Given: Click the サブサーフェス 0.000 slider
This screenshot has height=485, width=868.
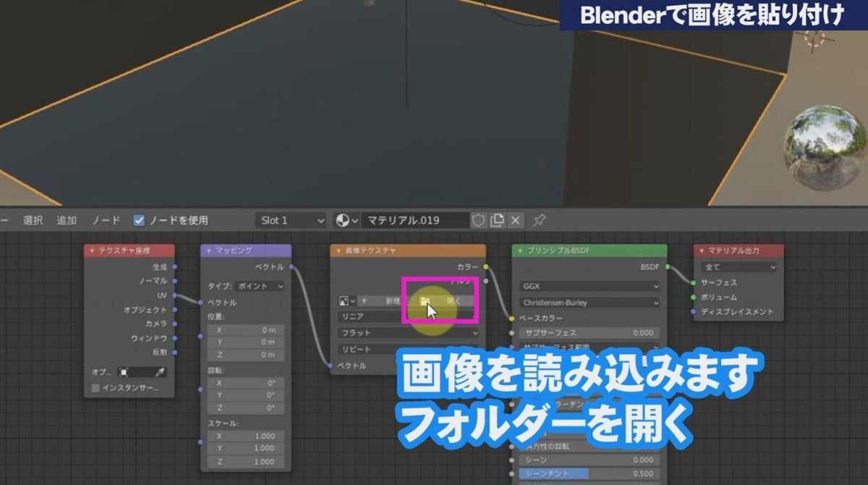Looking at the screenshot, I should 589,333.
